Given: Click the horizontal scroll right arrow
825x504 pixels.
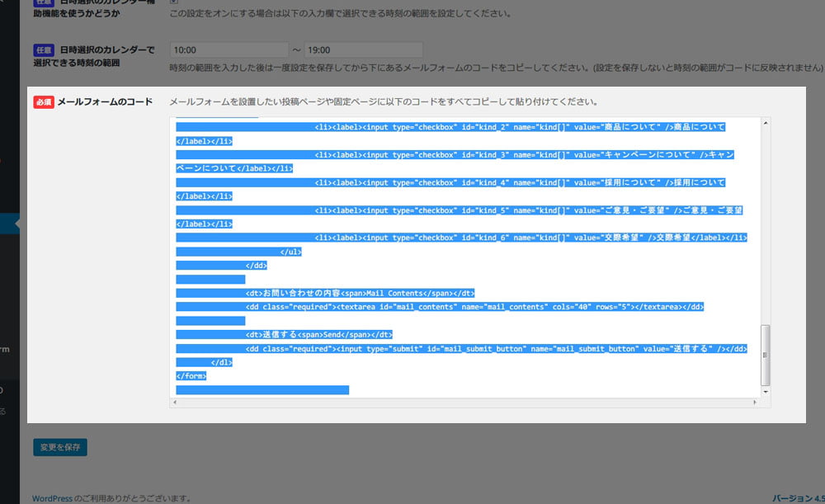Looking at the screenshot, I should pyautogui.click(x=755, y=403).
